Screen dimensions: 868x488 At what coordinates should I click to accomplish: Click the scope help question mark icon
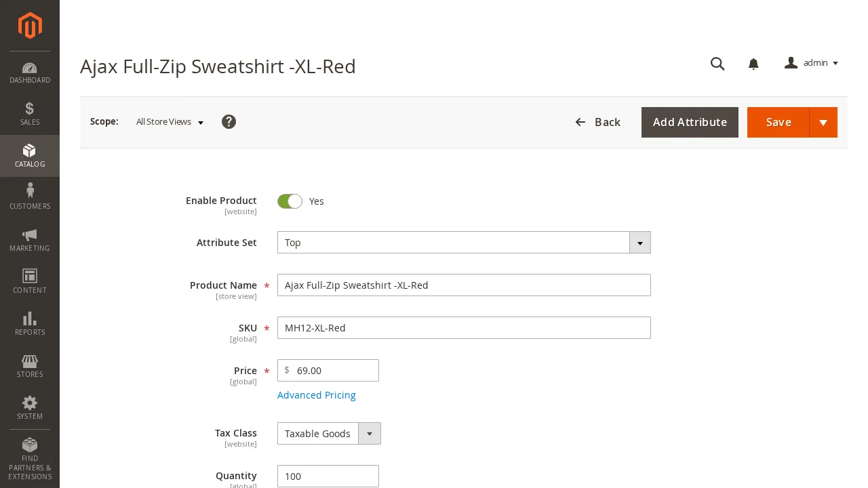click(229, 122)
